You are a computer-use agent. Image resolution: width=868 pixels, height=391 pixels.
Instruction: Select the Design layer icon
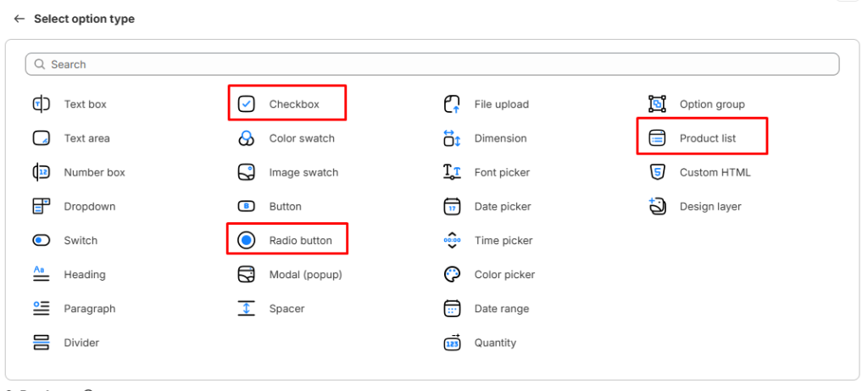(657, 206)
